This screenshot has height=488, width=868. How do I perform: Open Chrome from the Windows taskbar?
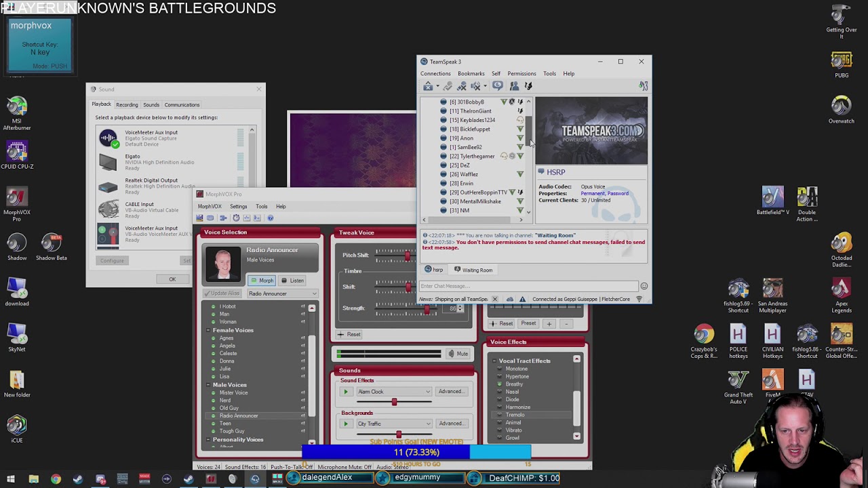point(56,479)
